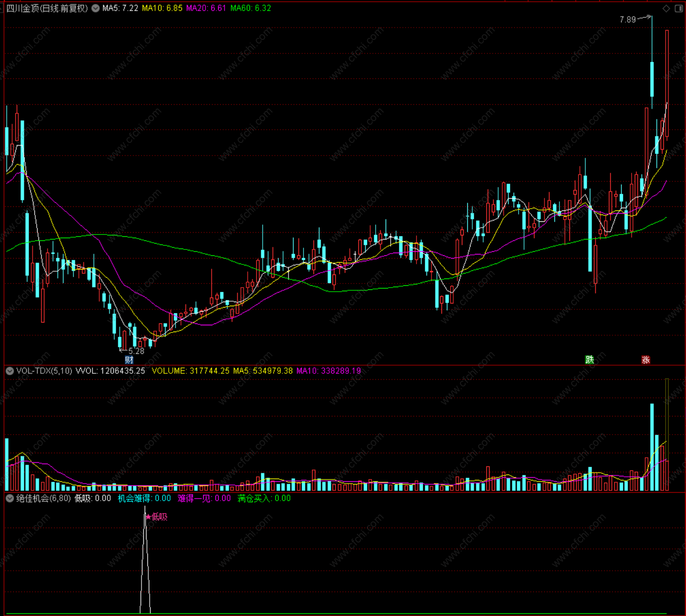
Task: Click the 满仓买入: 0.00 value
Action: pos(264,498)
